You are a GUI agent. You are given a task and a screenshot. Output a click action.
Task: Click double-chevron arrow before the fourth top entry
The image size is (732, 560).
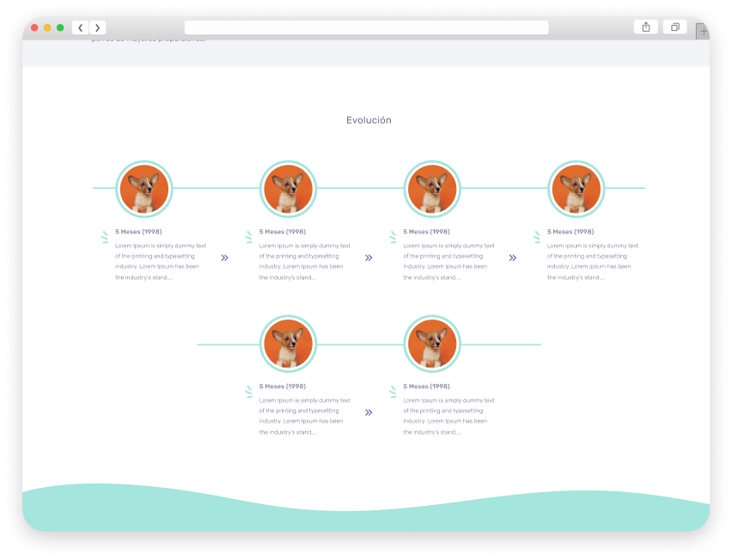coord(513,257)
